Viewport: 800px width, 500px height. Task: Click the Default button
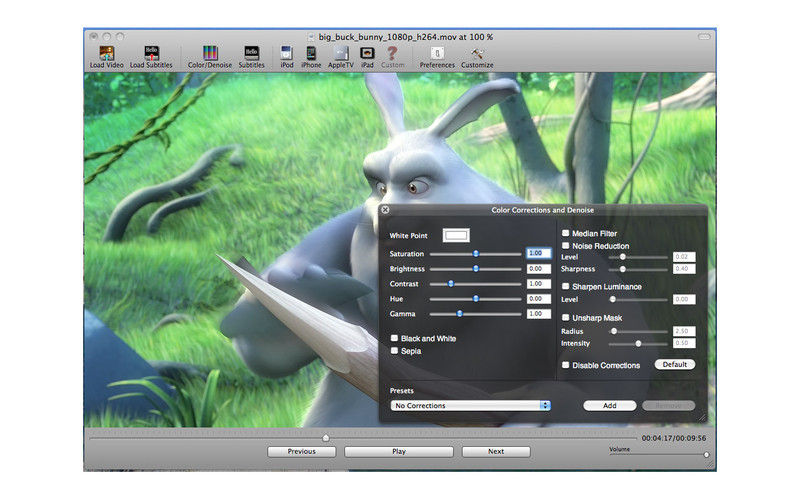pos(674,364)
